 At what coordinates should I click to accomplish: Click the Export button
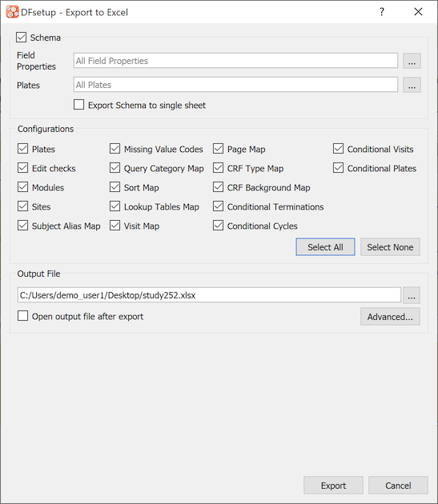tap(333, 486)
